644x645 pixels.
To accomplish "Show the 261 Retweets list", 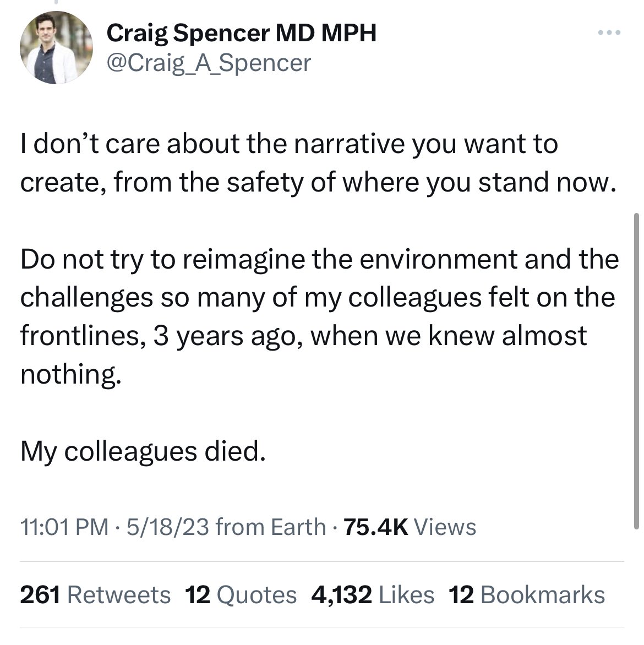I will pos(95,595).
